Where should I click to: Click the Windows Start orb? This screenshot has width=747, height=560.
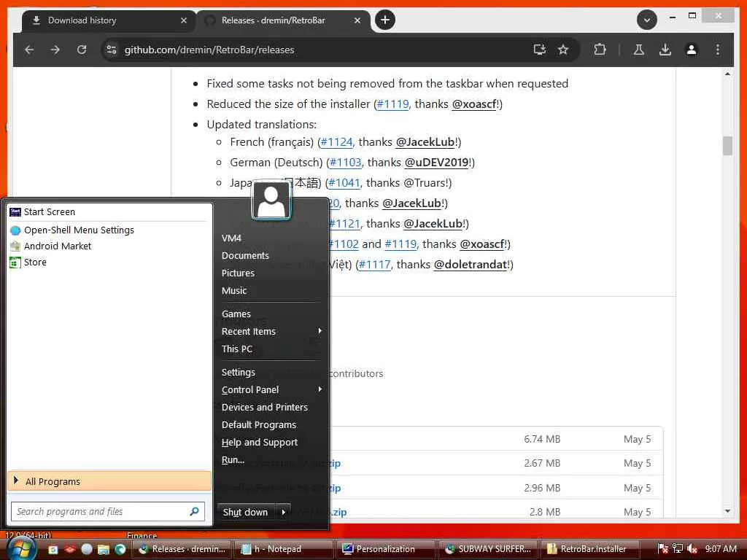22,548
